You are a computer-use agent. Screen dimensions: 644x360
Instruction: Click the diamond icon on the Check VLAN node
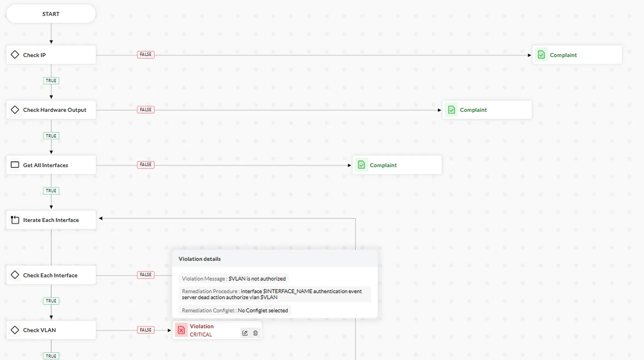15,330
